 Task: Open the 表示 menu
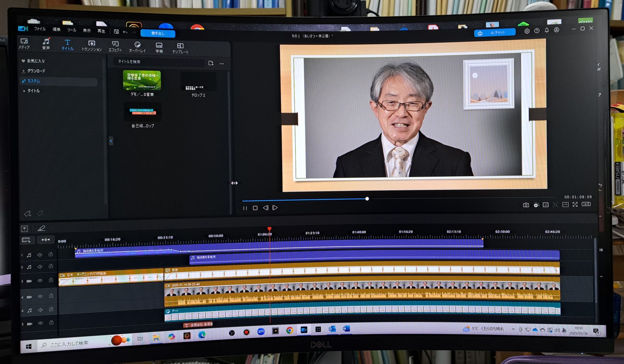tap(87, 30)
